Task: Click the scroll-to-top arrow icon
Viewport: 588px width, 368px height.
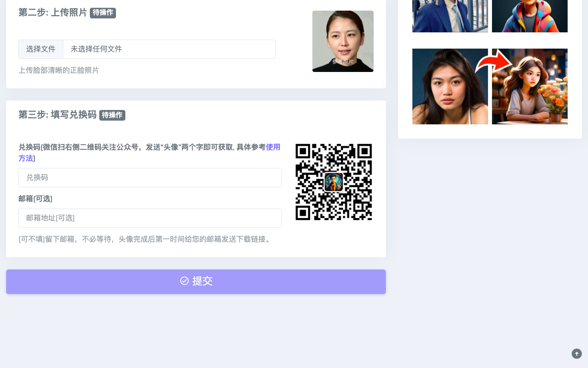Action: [x=577, y=354]
